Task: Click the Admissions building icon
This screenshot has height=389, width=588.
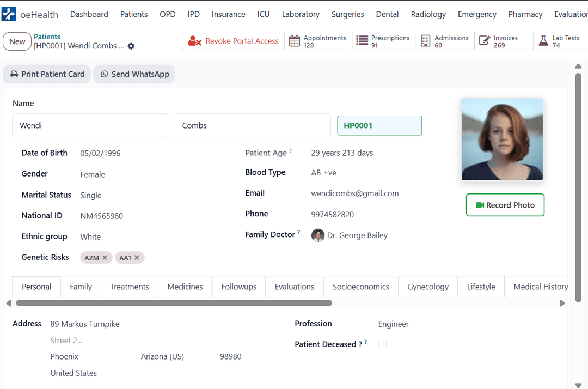Action: click(425, 41)
